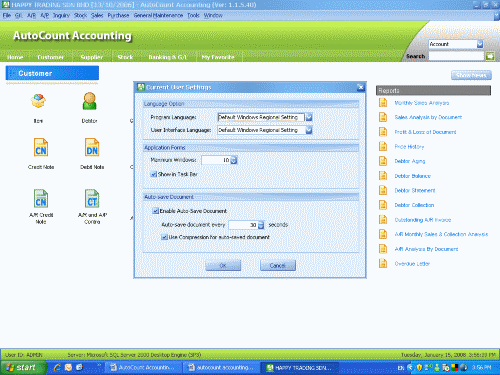
Task: Switch to the Banking & G/L tab
Action: click(x=167, y=57)
